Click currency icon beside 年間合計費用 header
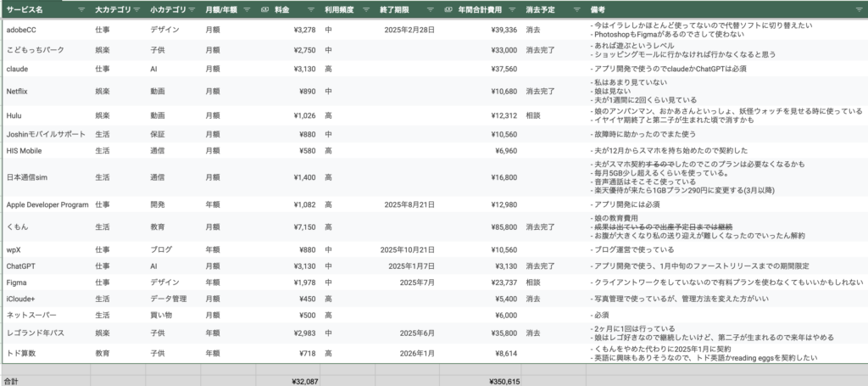Image resolution: width=868 pixels, height=386 pixels. pyautogui.click(x=448, y=9)
